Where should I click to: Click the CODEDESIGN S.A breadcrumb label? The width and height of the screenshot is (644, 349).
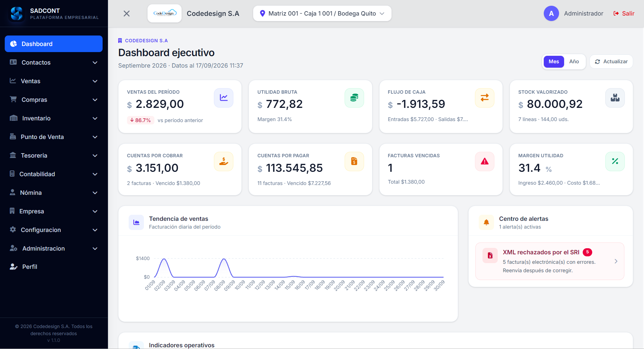146,41
